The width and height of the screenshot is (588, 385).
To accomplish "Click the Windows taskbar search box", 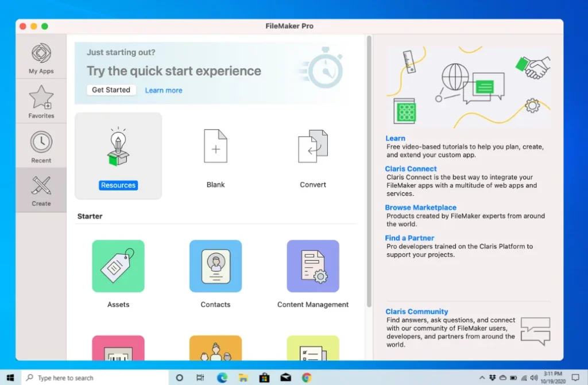I will pos(95,378).
